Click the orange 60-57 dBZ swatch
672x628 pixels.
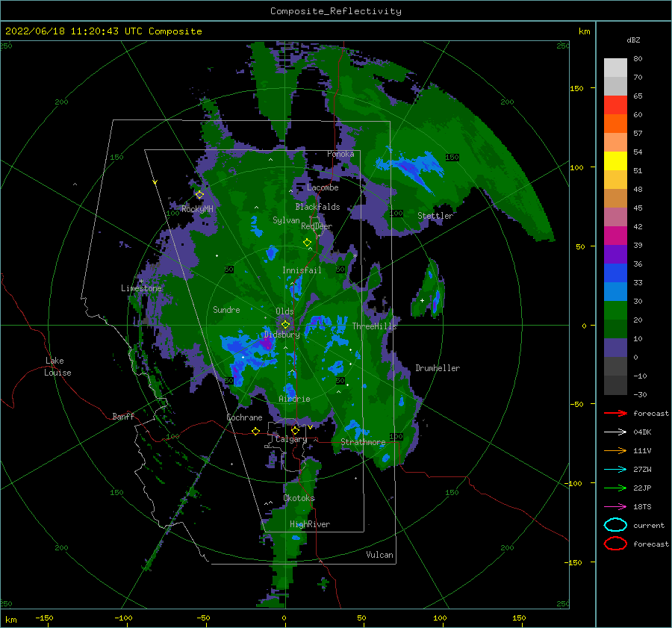615,124
